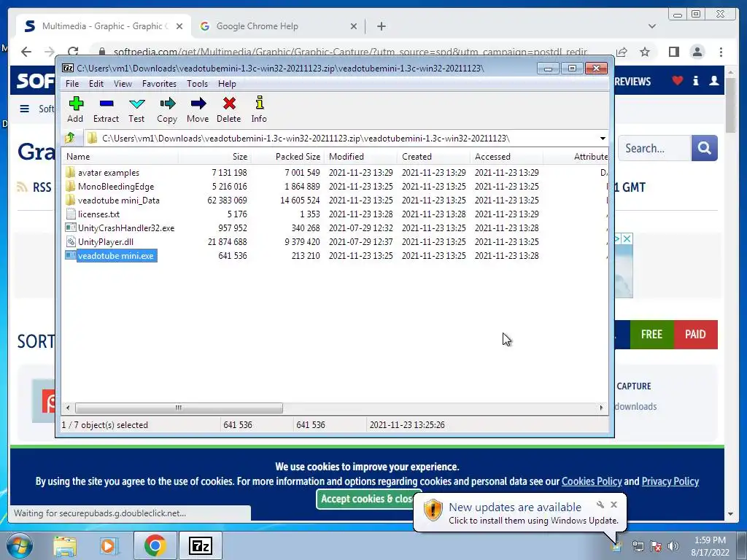Open the Favorites menu
The width and height of the screenshot is (747, 560).
click(159, 84)
